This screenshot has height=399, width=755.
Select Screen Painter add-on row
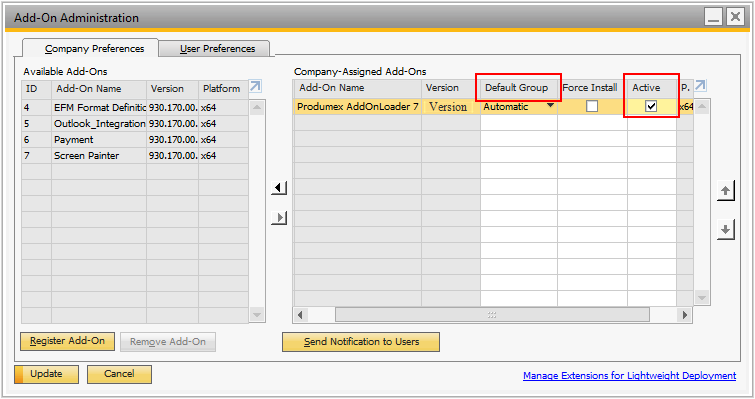[135, 155]
